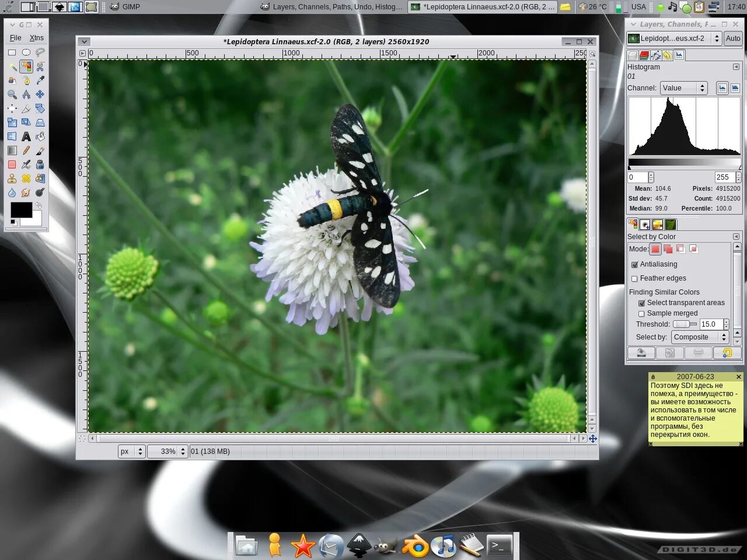747x560 pixels.
Task: Select the Measure compass tool
Action: click(x=26, y=94)
